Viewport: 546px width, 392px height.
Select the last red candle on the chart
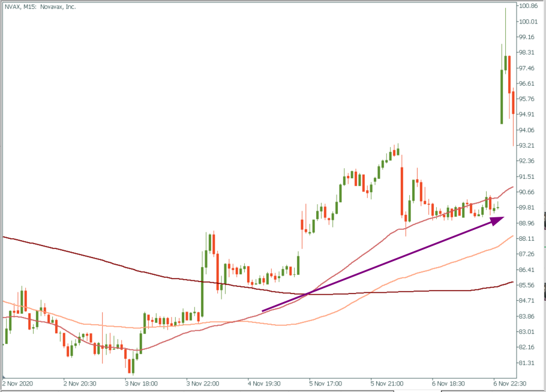tap(513, 102)
